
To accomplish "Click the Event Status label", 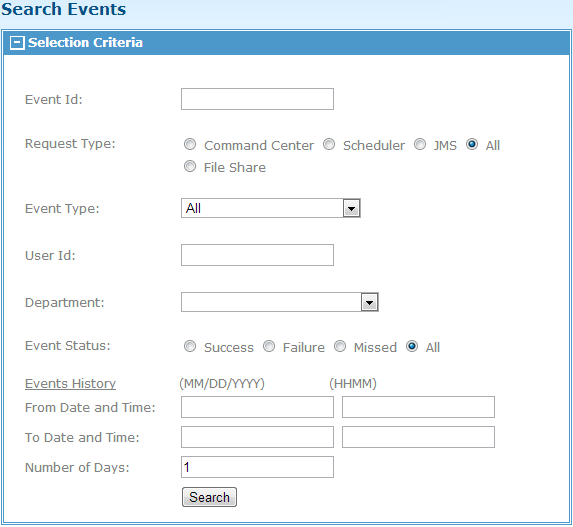I will tap(68, 346).
